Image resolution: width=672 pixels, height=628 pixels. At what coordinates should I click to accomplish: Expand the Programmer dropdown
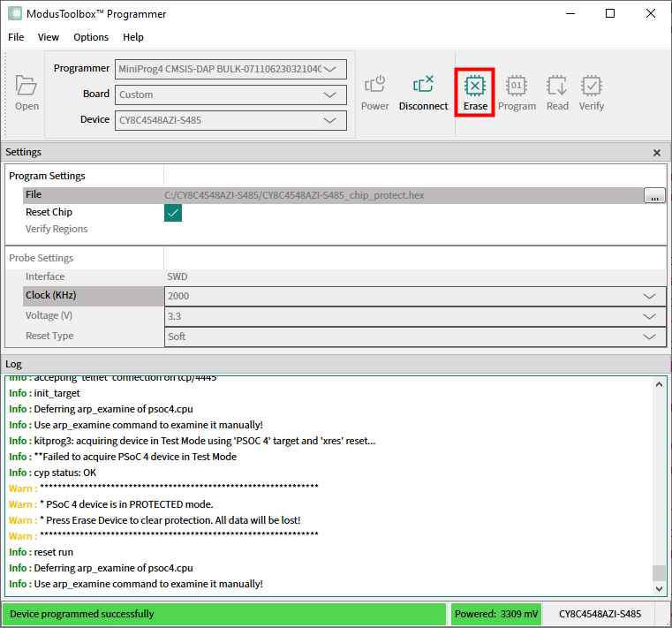(x=331, y=69)
